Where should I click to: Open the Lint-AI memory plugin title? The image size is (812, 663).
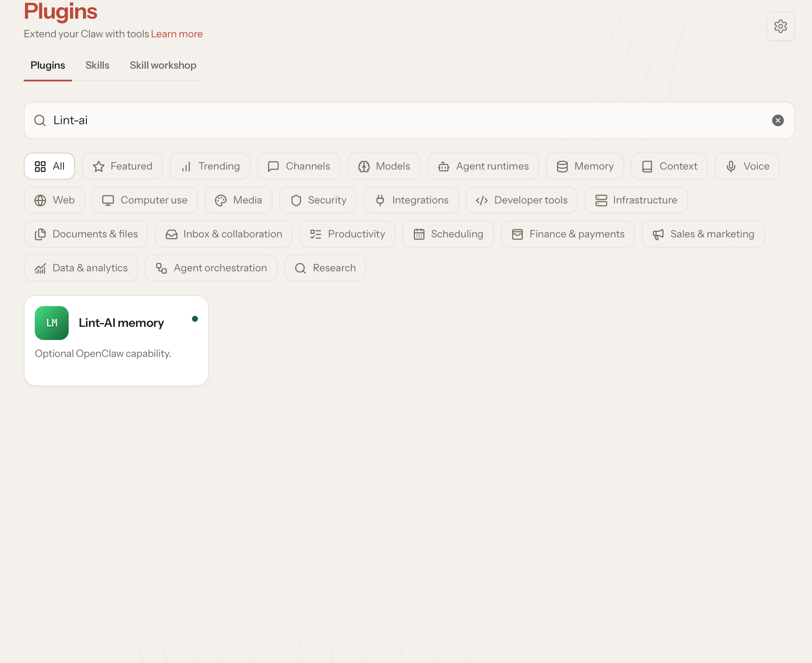(x=121, y=323)
